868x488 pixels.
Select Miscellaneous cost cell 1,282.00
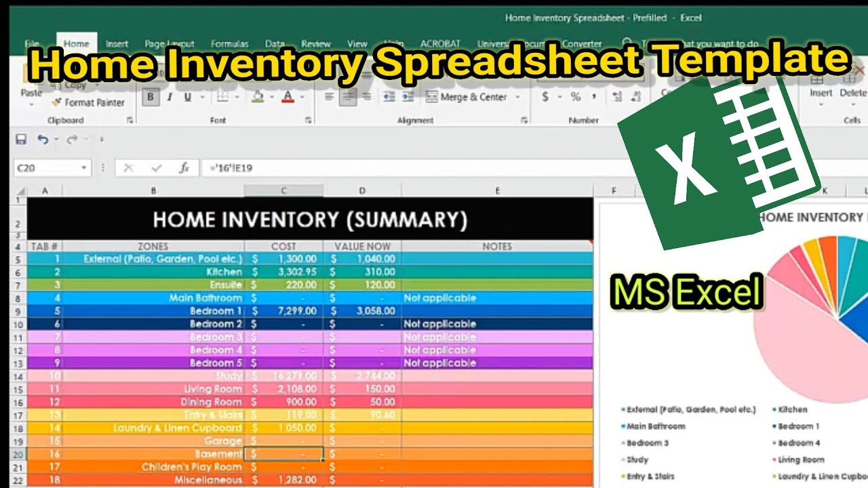click(x=283, y=480)
